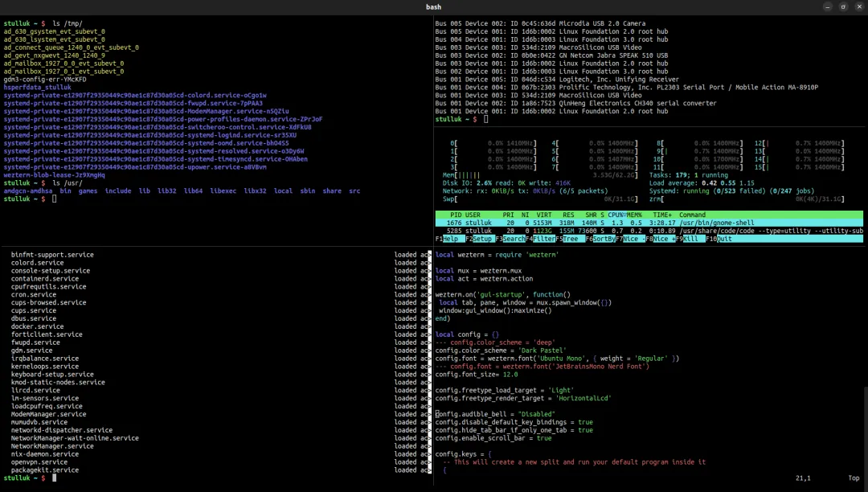Viewport: 868px width, 492px height.
Task: Sort htop by CPU% column header
Action: pos(616,215)
